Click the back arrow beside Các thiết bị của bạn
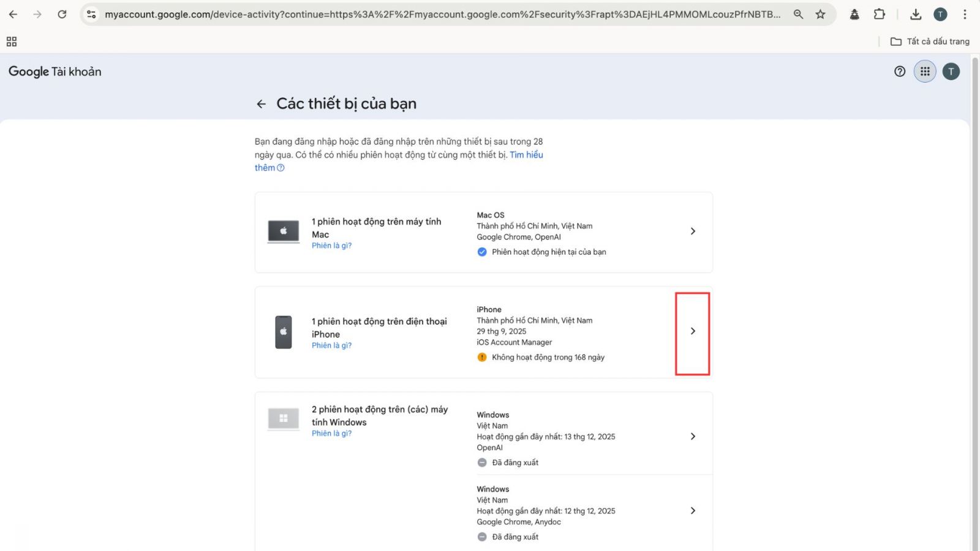The width and height of the screenshot is (980, 551). tap(262, 104)
